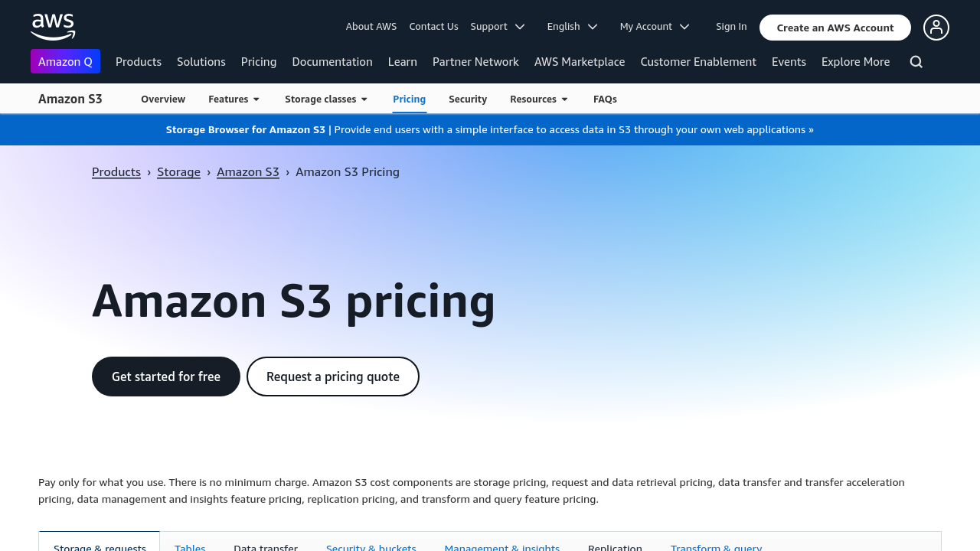
Task: Click the AWS logo home icon
Action: [x=53, y=27]
